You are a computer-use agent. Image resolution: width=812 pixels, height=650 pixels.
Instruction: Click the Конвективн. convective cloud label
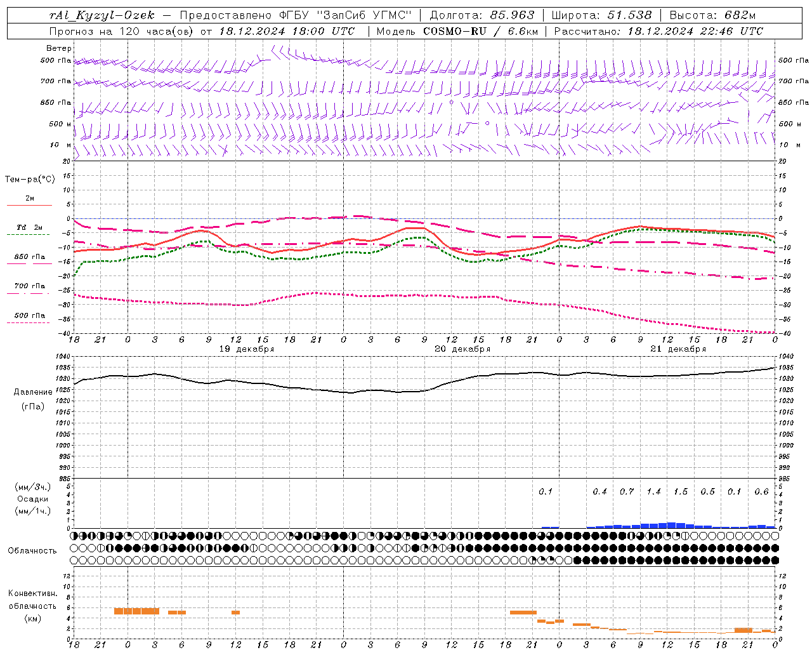point(32,594)
